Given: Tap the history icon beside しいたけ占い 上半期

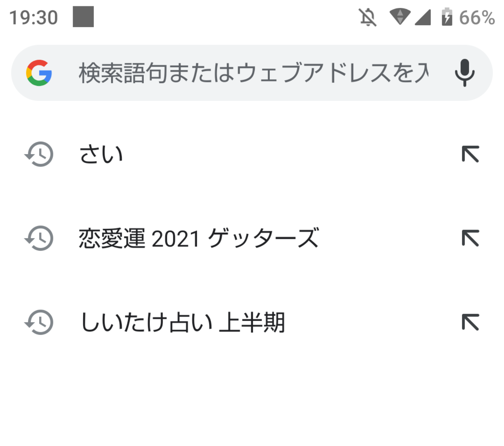Looking at the screenshot, I should coord(39,323).
